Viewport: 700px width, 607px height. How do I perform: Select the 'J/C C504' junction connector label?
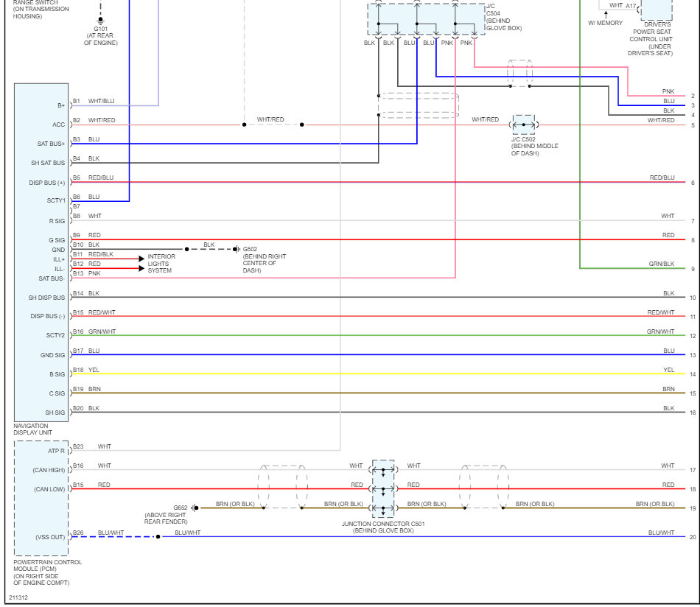tap(493, 10)
